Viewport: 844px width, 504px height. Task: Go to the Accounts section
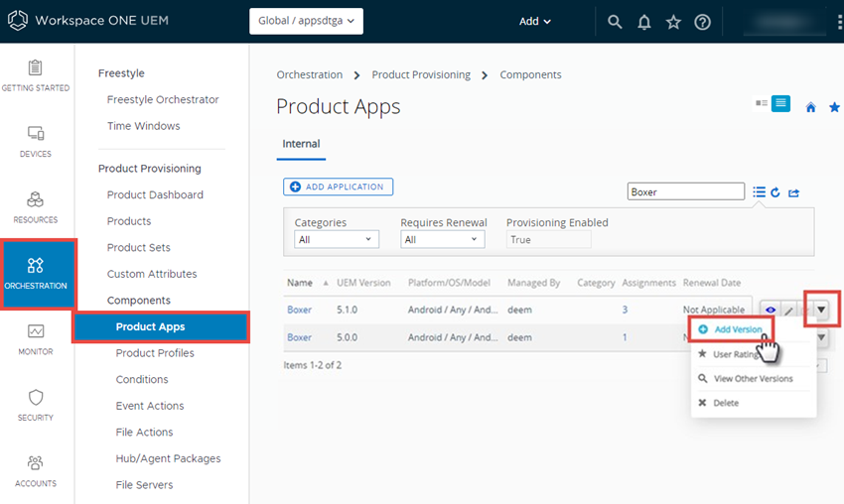pos(36,471)
